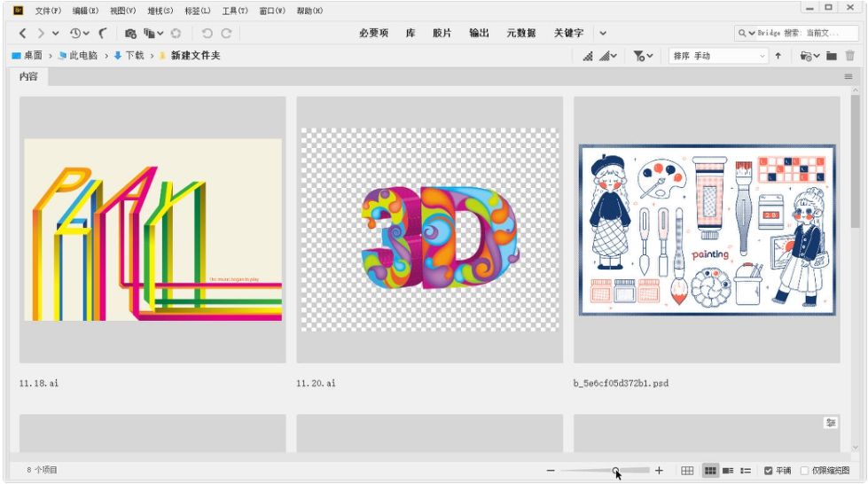This screenshot has width=868, height=484.
Task: Select the 内容 panel tab
Action: pyautogui.click(x=28, y=76)
